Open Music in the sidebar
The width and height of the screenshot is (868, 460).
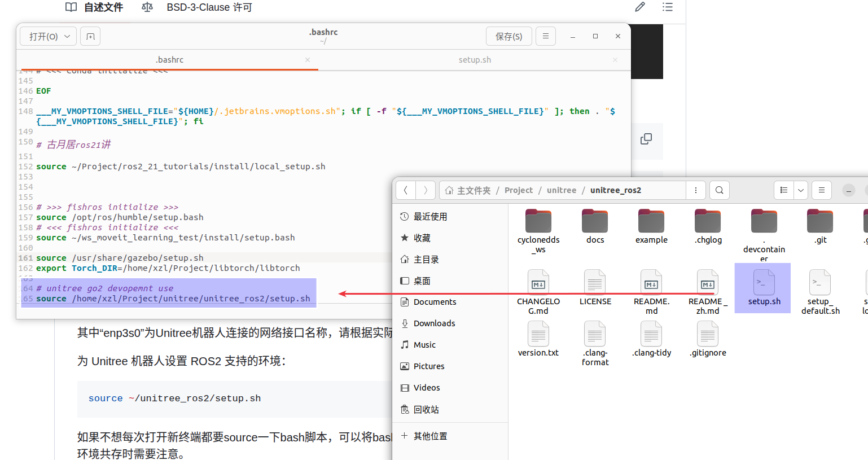(x=450, y=345)
